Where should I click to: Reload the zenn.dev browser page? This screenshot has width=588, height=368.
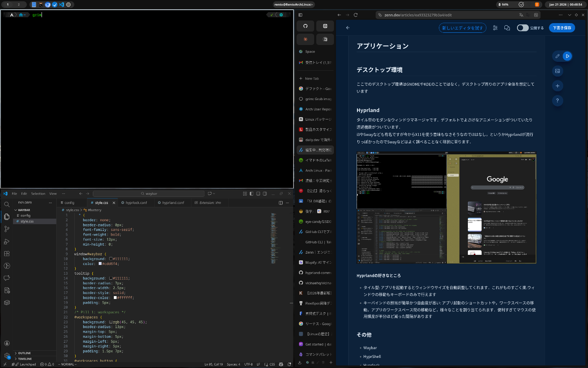(x=356, y=15)
